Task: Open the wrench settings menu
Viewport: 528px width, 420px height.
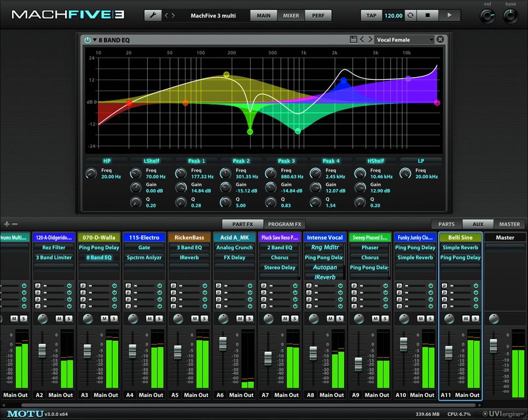Action: pyautogui.click(x=153, y=15)
